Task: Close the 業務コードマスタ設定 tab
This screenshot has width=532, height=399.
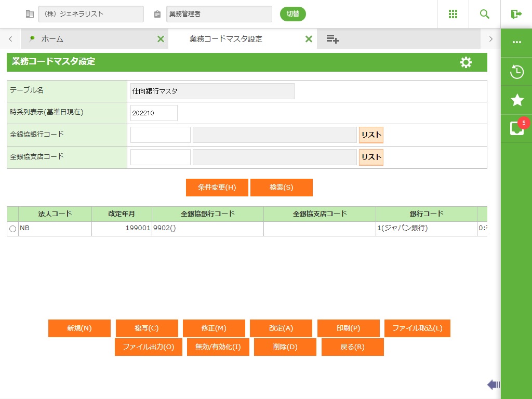Action: pos(309,39)
